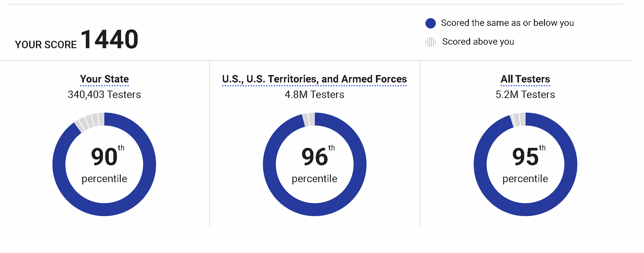This screenshot has height=253, width=644.
Task: Click the YOUR SCORE label
Action: 46,45
